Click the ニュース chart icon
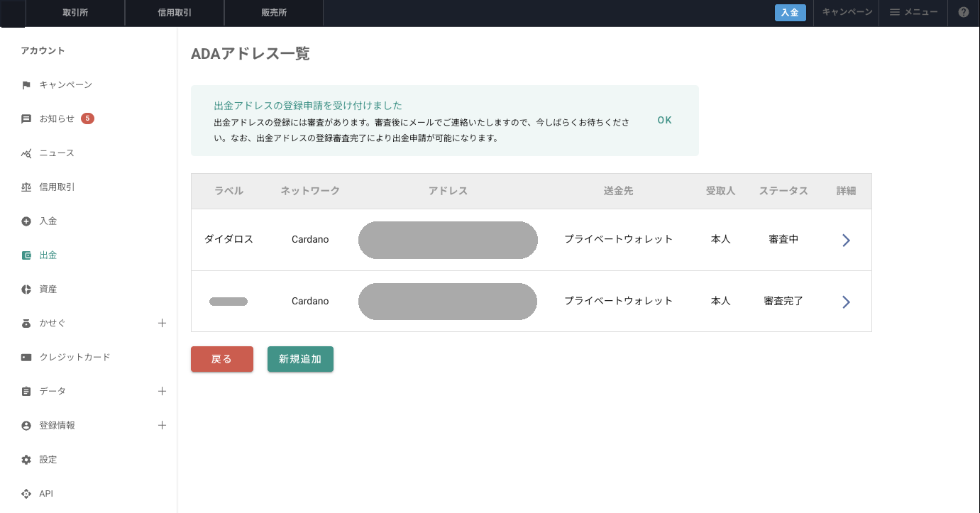Image resolution: width=980 pixels, height=513 pixels. click(x=26, y=153)
